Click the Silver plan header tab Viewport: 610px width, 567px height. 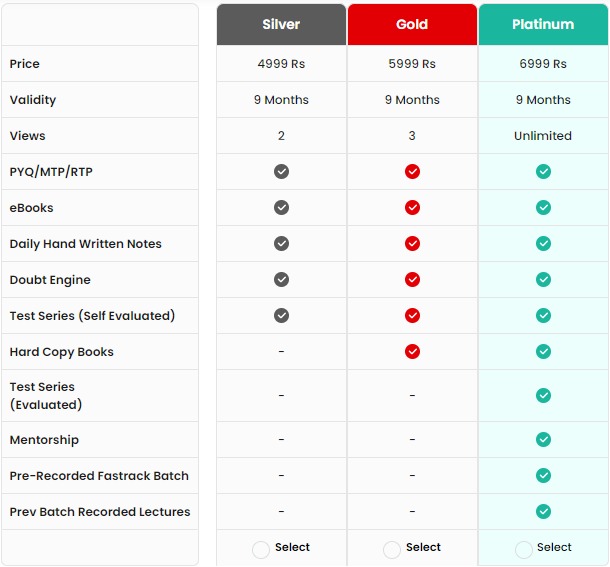pyautogui.click(x=281, y=24)
